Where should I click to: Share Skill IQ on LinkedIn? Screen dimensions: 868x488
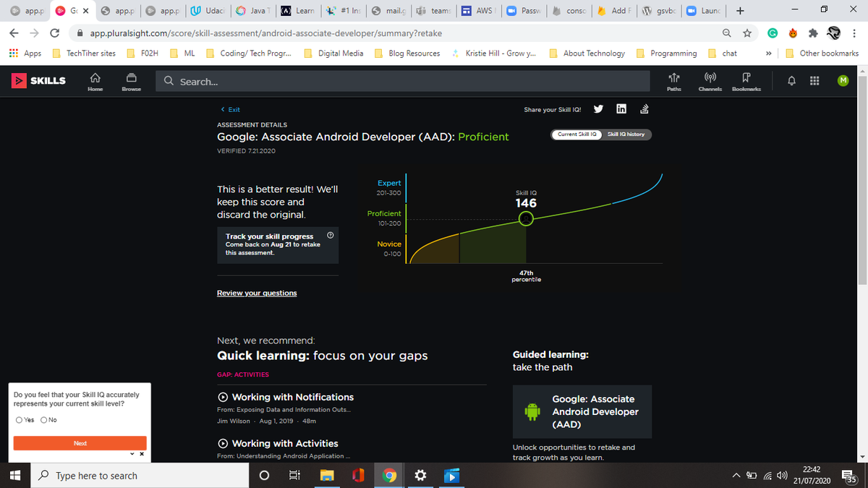621,109
